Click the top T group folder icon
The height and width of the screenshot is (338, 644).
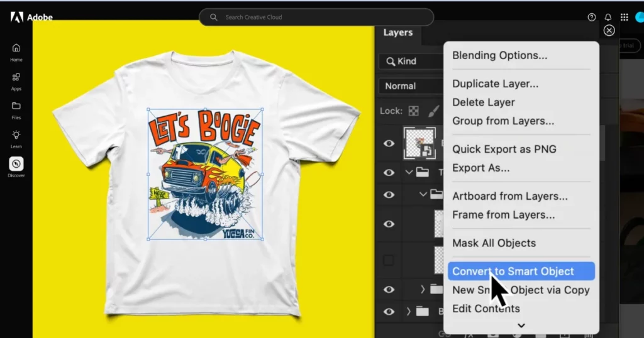pyautogui.click(x=422, y=172)
